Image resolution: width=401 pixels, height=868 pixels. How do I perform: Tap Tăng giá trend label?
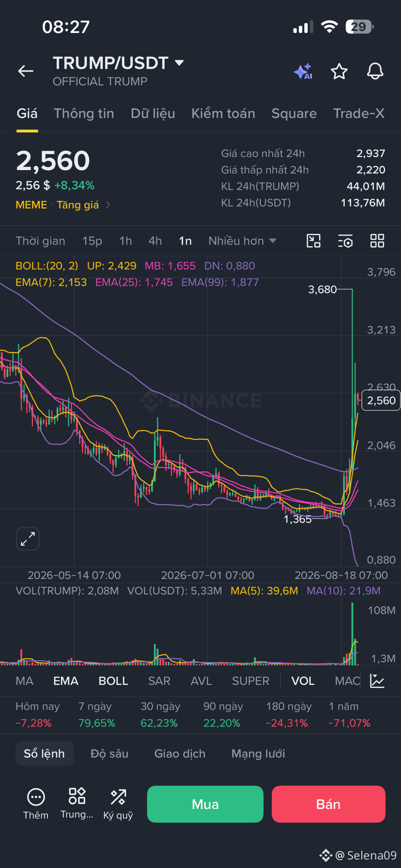78,205
